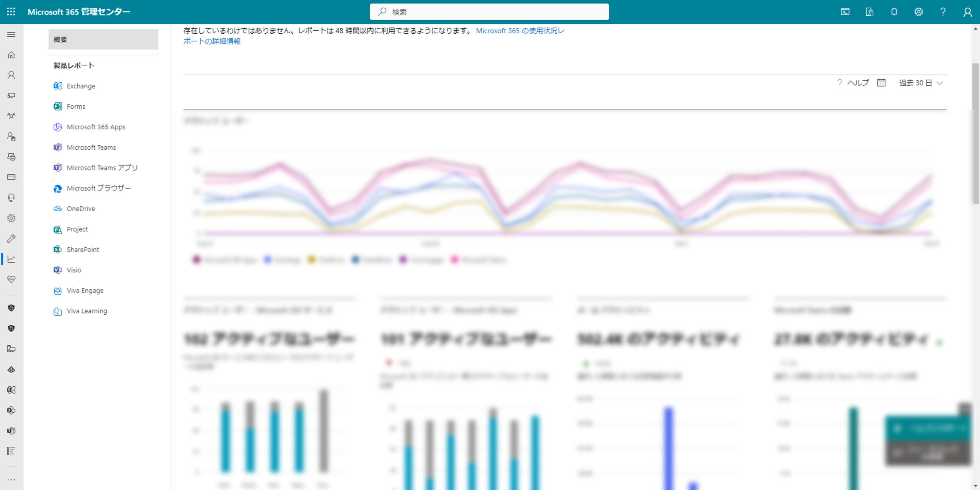
Task: Click the page vertical scrollbar thumb
Action: click(976, 134)
